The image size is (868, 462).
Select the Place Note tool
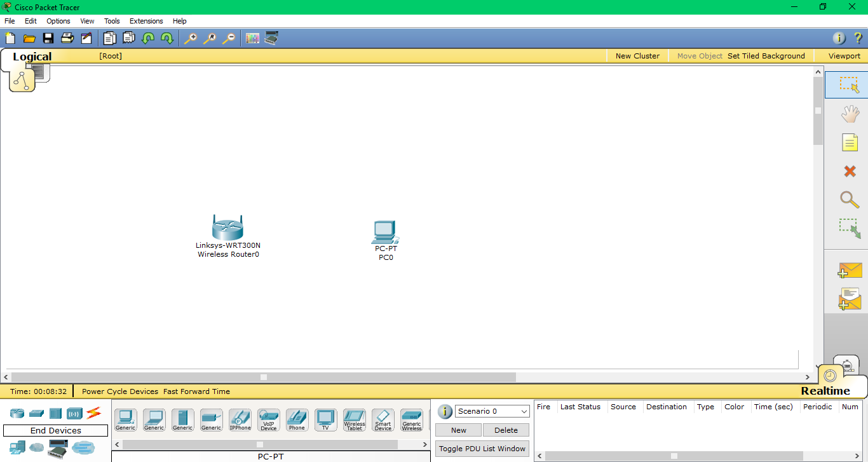[850, 142]
